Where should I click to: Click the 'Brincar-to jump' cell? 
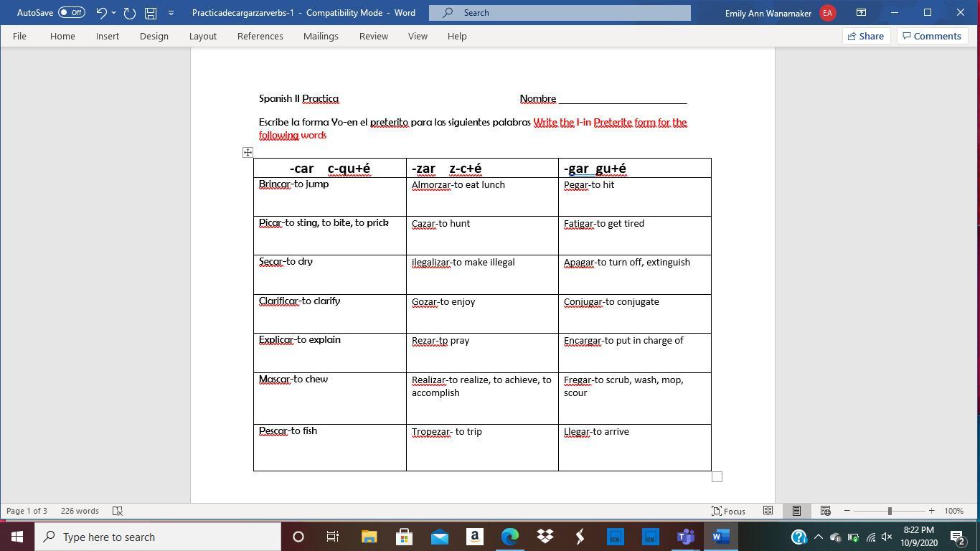click(330, 197)
